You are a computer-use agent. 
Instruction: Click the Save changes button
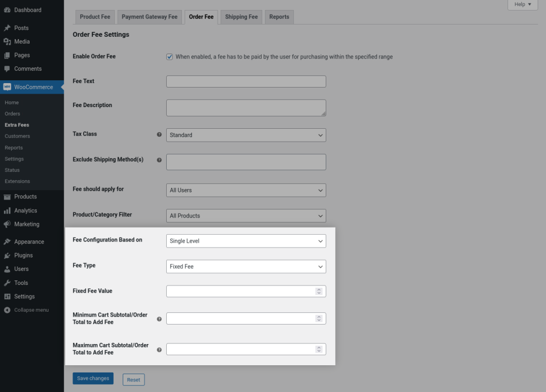tap(93, 379)
